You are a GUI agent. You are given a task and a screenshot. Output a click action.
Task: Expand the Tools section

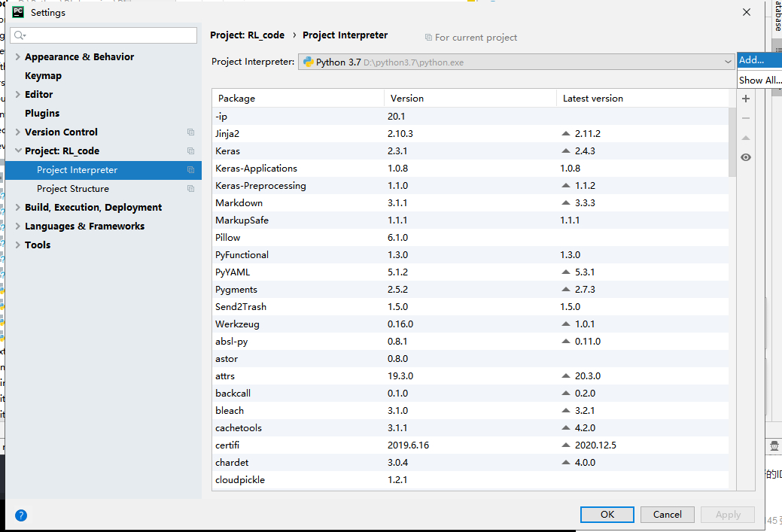pos(17,245)
